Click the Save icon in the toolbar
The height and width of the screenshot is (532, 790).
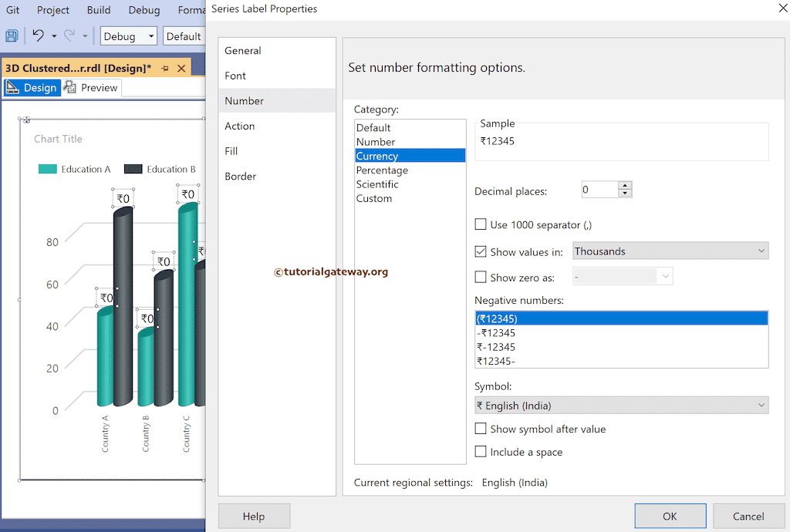(12, 35)
